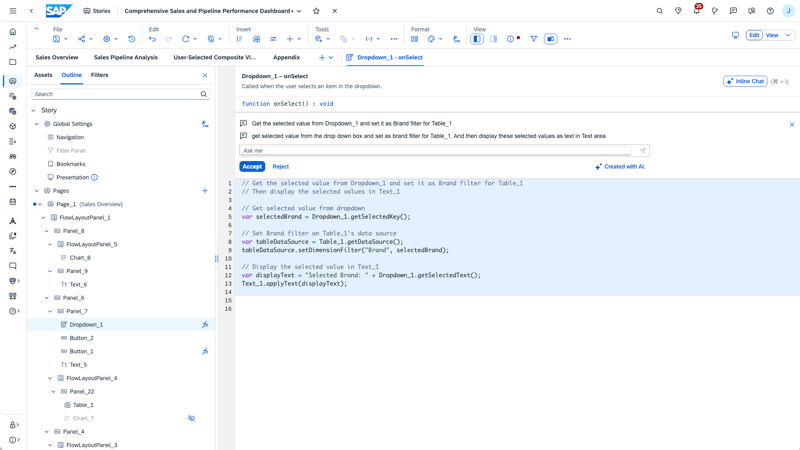This screenshot has width=800, height=450.
Task: Click script icon next to Button_1
Action: (x=205, y=351)
